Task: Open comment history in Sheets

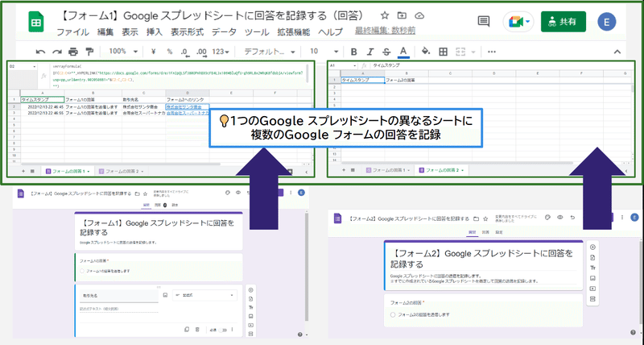Action: coord(484,22)
